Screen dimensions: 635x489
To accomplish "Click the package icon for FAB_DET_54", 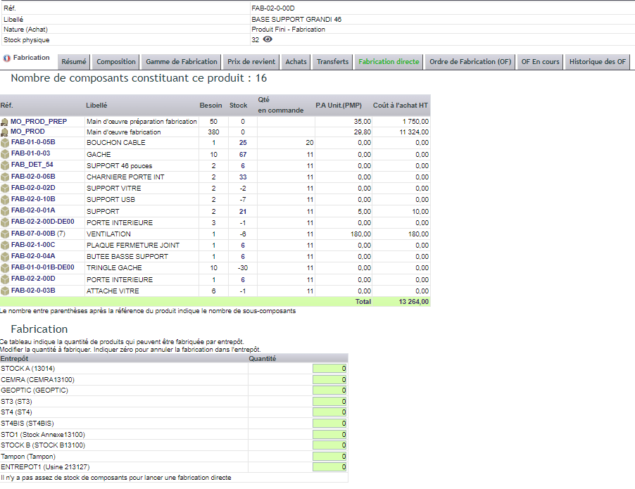I will (x=4, y=165).
